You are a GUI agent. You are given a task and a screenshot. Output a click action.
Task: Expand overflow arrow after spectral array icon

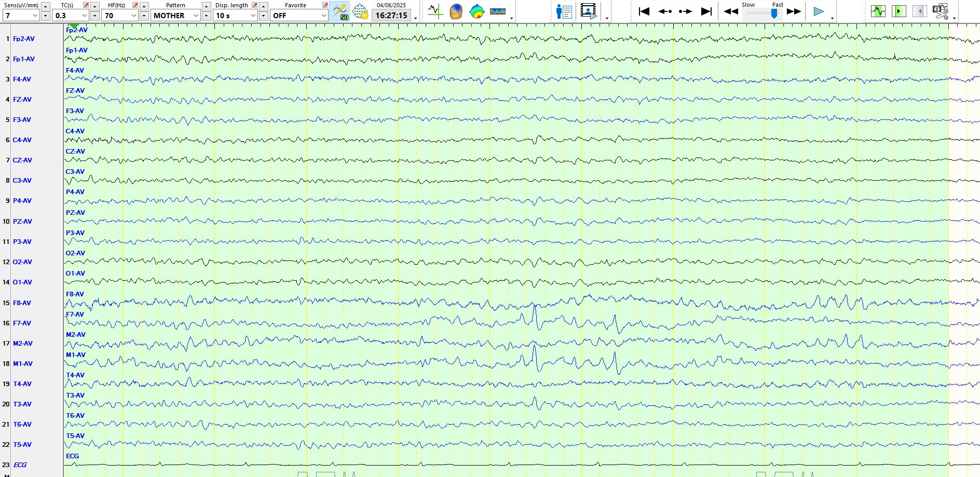pyautogui.click(x=512, y=18)
